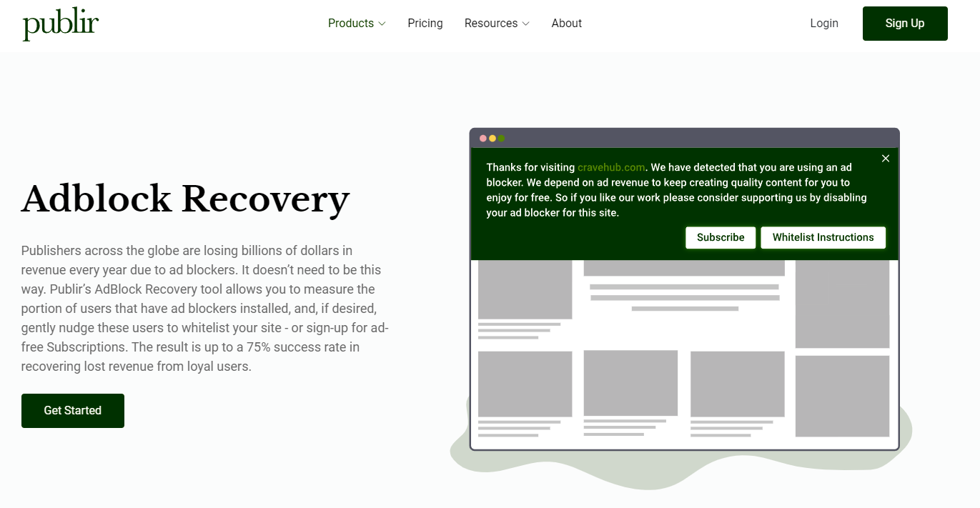This screenshot has width=980, height=508.
Task: Click the cravehub.com link
Action: coord(611,167)
